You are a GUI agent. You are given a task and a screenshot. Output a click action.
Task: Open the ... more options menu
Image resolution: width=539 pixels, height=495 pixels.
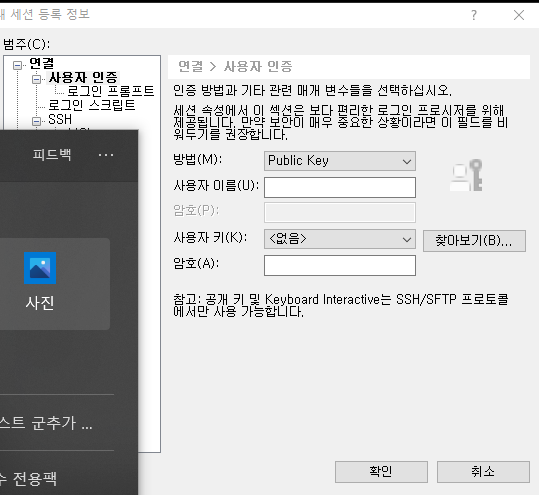pyautogui.click(x=106, y=155)
